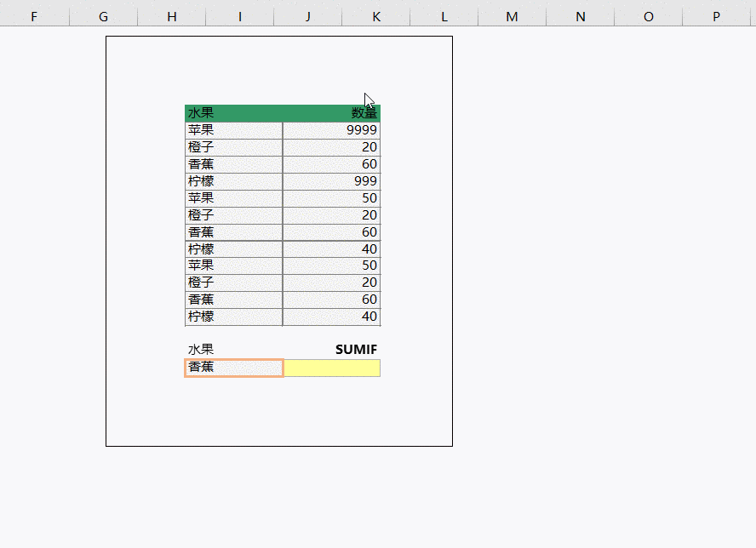
Task: Click column L header
Action: 444,16
